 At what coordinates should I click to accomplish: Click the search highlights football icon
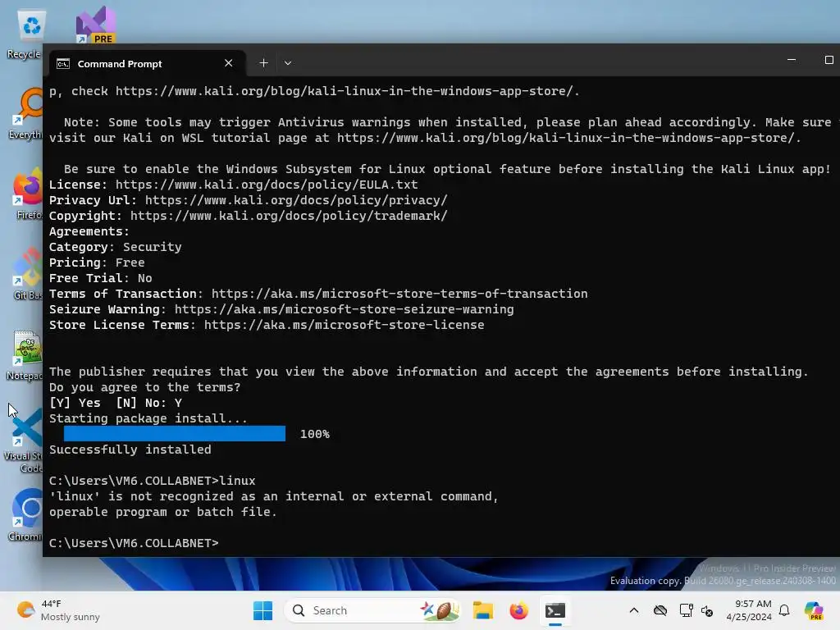pos(440,610)
